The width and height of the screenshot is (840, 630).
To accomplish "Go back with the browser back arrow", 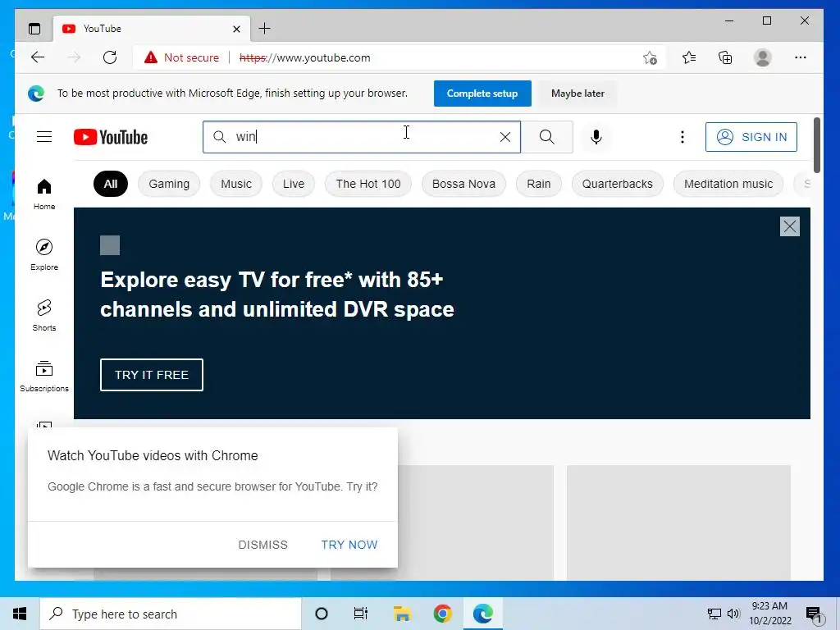I will coord(38,57).
